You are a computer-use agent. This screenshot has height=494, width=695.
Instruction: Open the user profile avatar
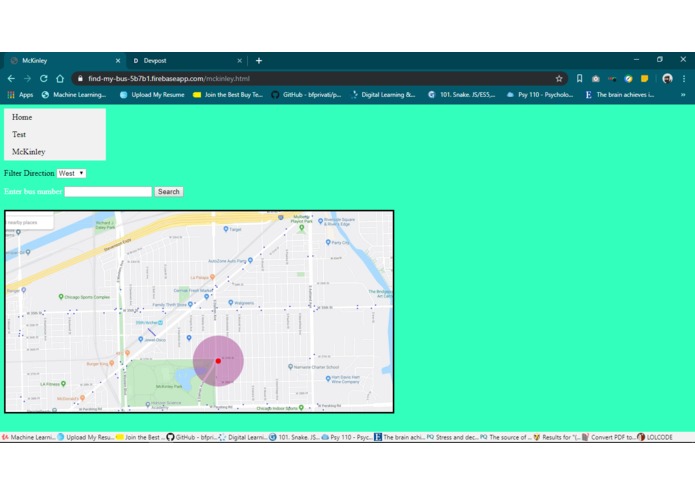667,78
